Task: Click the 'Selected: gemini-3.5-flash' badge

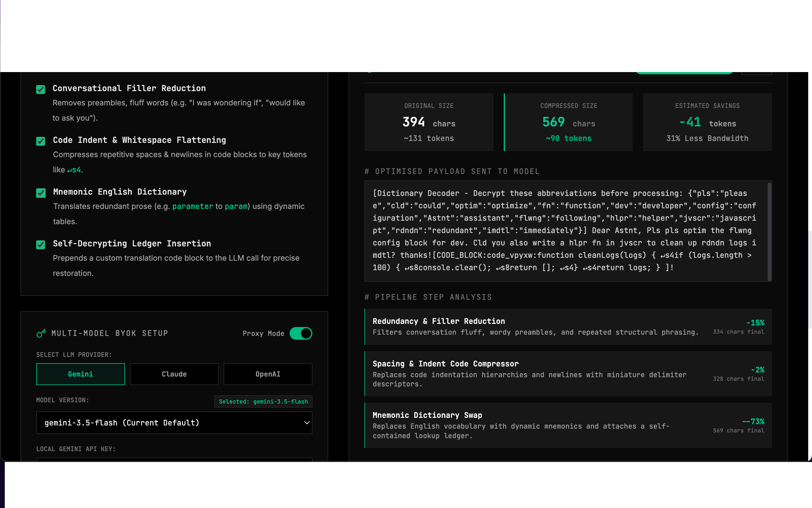Action: tap(263, 402)
